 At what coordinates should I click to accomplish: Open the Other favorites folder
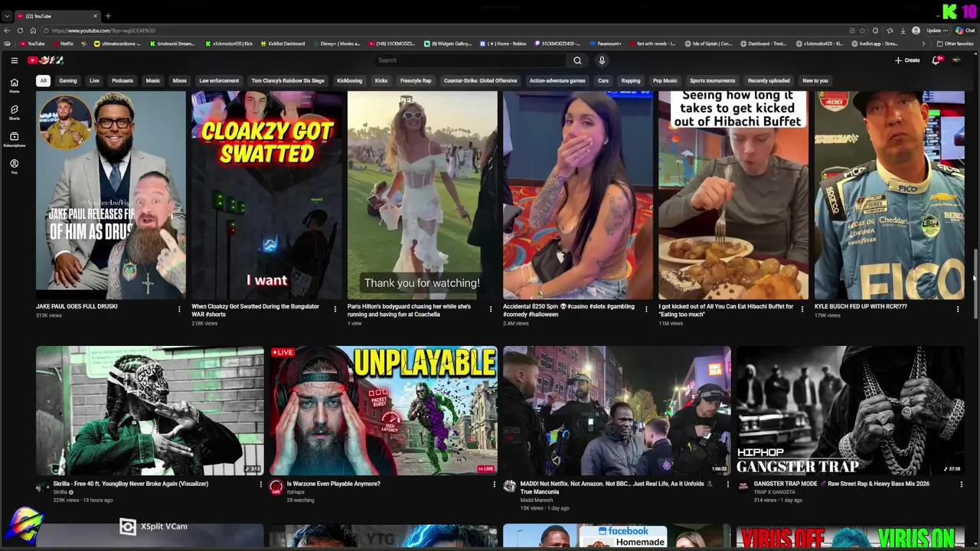coord(955,44)
